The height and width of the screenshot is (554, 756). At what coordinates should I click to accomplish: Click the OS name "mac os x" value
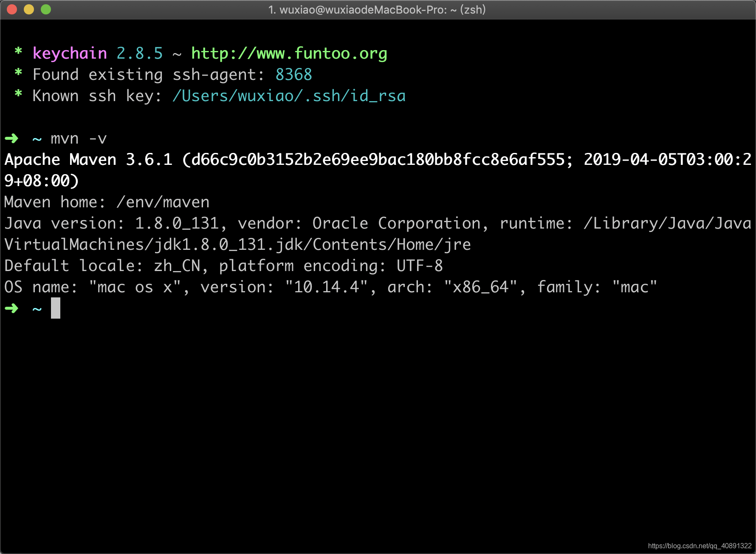click(x=135, y=287)
